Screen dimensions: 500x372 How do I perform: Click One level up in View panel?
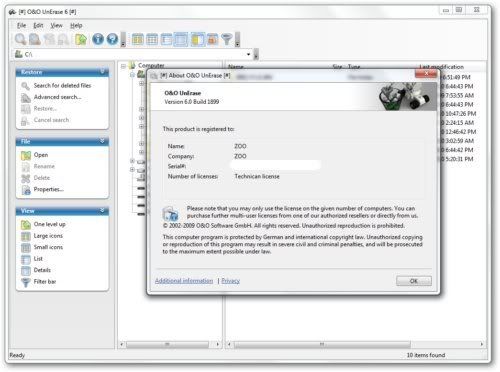click(x=49, y=224)
